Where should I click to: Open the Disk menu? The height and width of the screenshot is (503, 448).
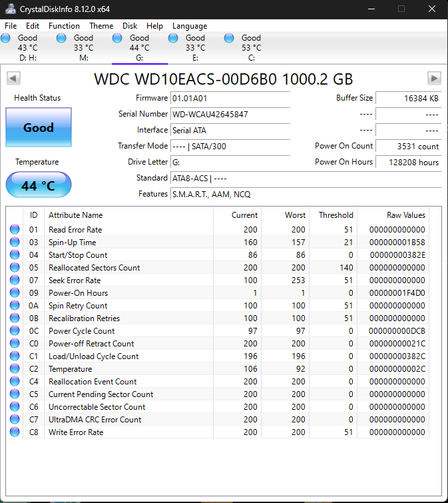coord(130,26)
